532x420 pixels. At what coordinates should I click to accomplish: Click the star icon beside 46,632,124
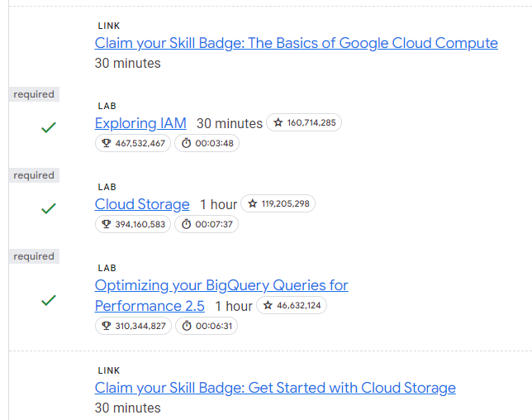[268, 305]
